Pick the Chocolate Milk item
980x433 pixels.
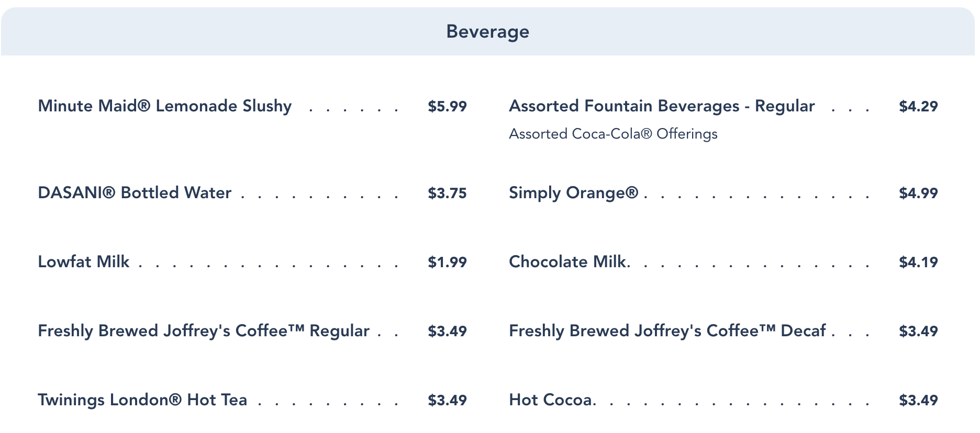coord(568,262)
